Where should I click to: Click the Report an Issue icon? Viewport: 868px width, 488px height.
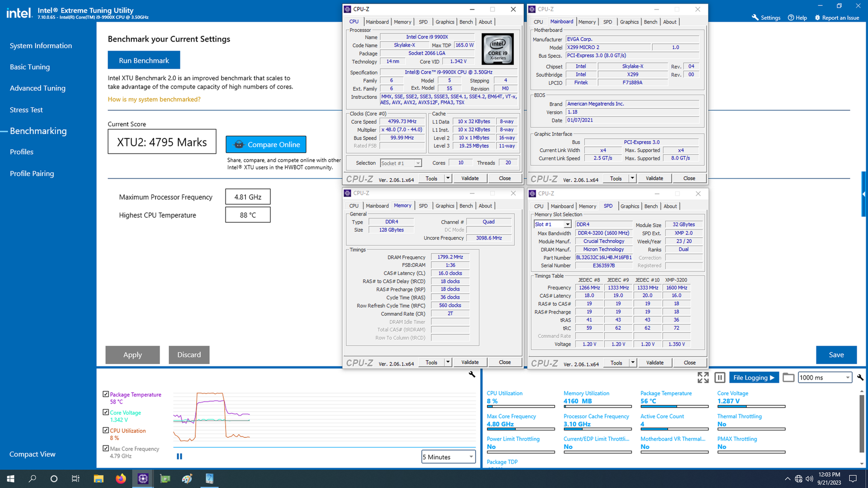[x=817, y=18]
